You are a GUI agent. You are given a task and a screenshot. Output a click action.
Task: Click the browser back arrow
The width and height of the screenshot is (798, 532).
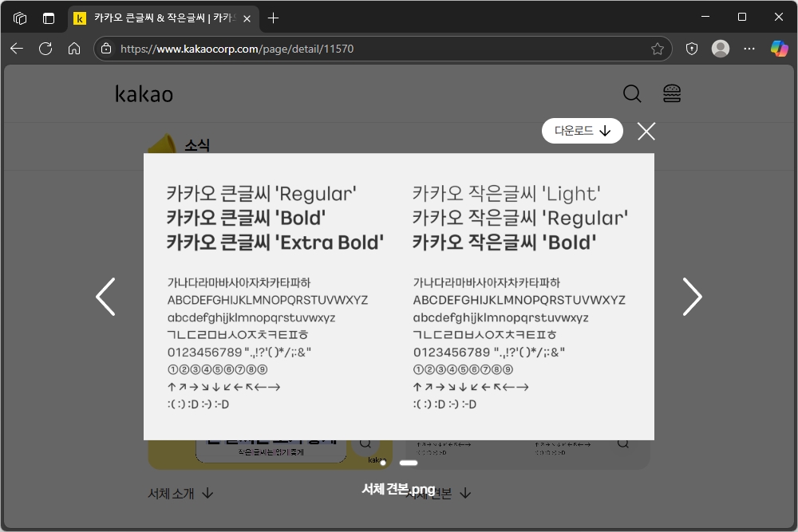click(x=17, y=49)
